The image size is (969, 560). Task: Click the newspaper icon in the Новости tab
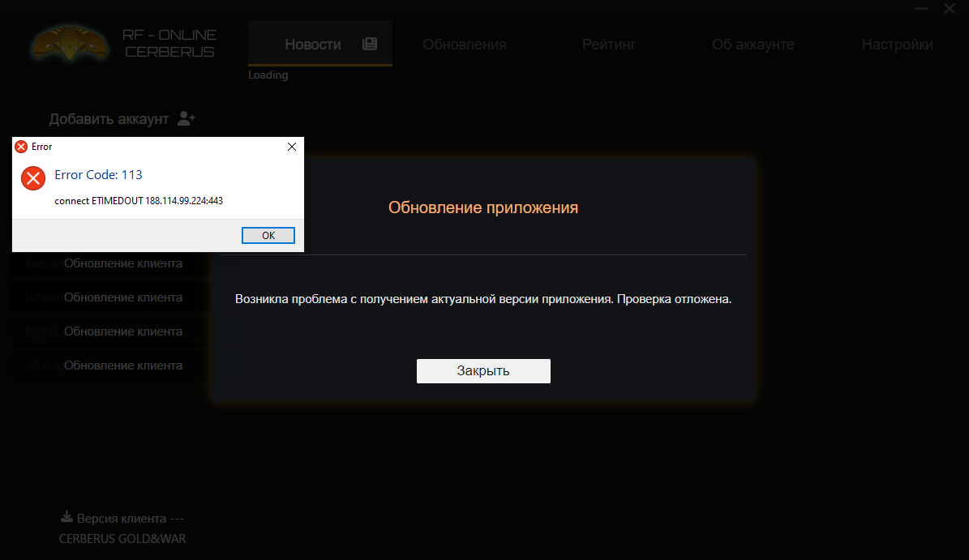[x=370, y=44]
